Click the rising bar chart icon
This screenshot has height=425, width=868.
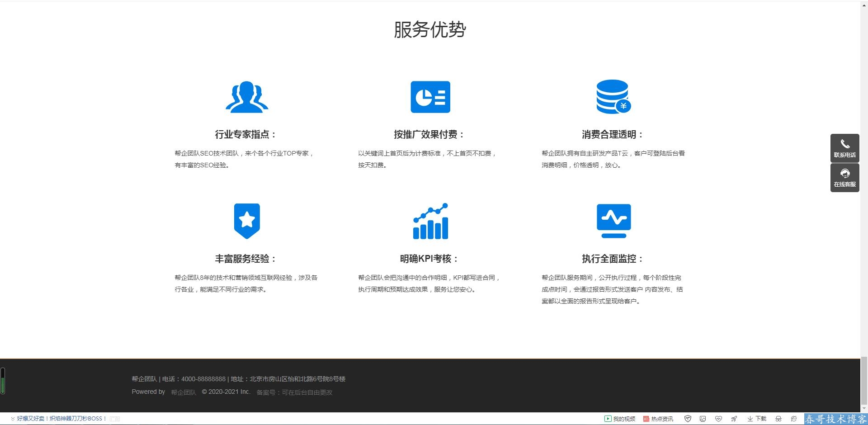coord(430,221)
